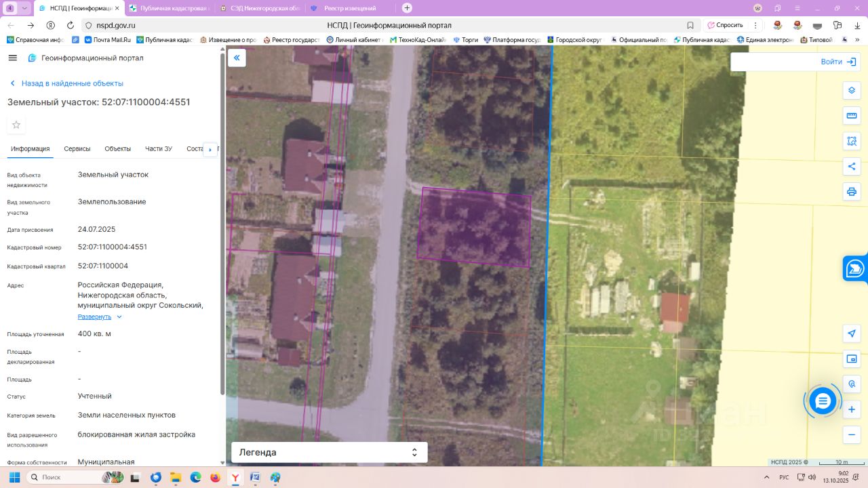Switch the РУС keyboard language indicator
Image resolution: width=868 pixels, height=488 pixels.
(x=784, y=477)
